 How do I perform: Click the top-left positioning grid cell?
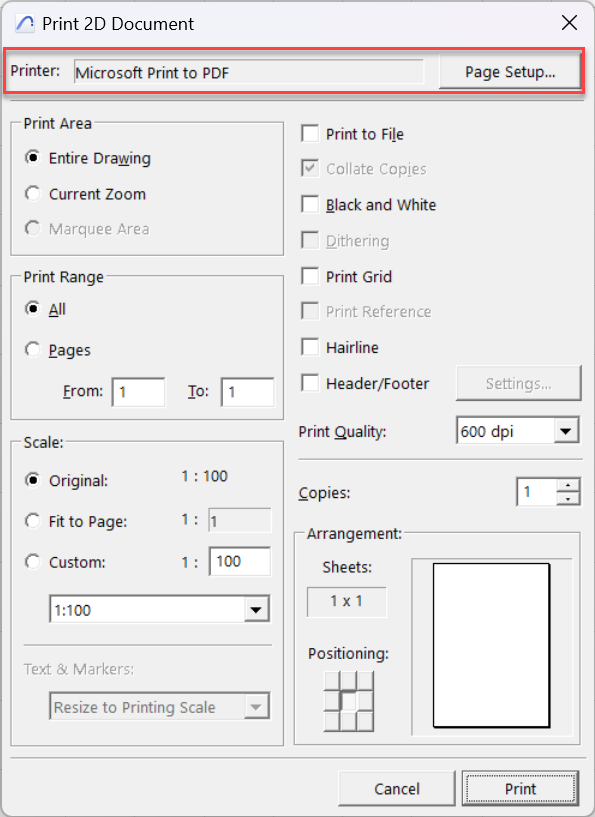click(x=332, y=680)
